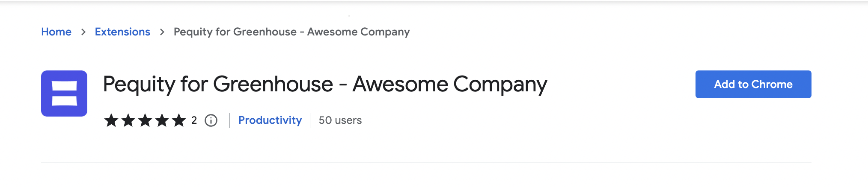Click the fifth rating star

pyautogui.click(x=179, y=120)
